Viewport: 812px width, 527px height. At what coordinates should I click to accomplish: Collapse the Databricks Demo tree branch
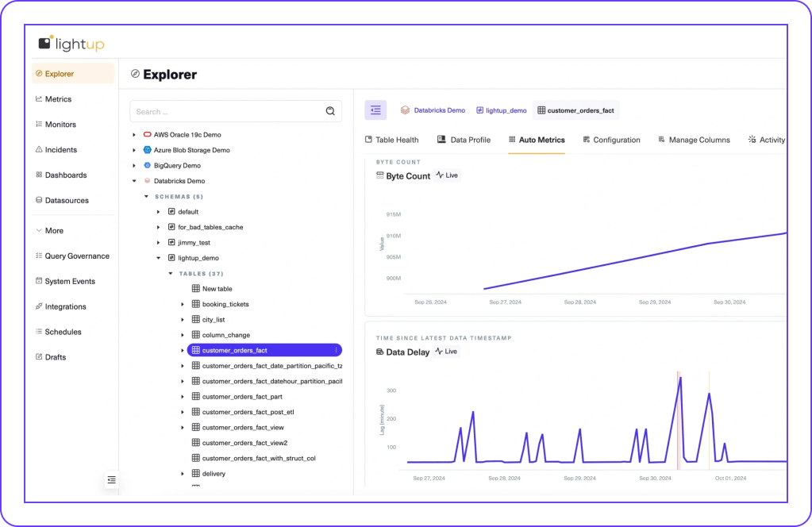[135, 180]
